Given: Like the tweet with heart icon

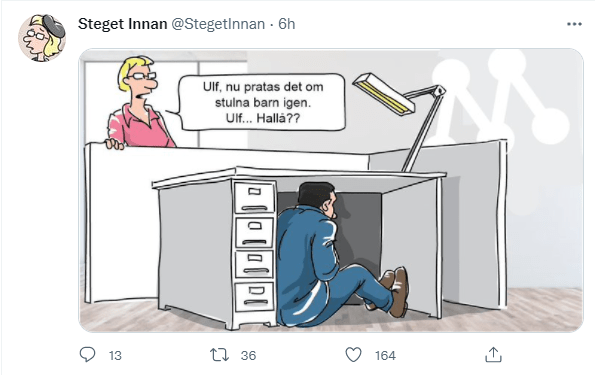Looking at the screenshot, I should click(x=353, y=355).
